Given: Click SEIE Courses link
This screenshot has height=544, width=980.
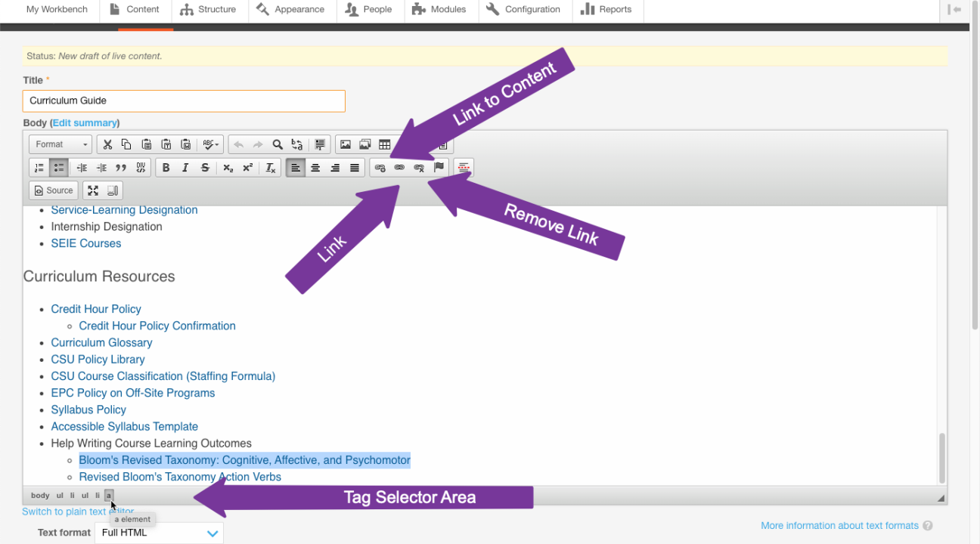Looking at the screenshot, I should pos(86,243).
